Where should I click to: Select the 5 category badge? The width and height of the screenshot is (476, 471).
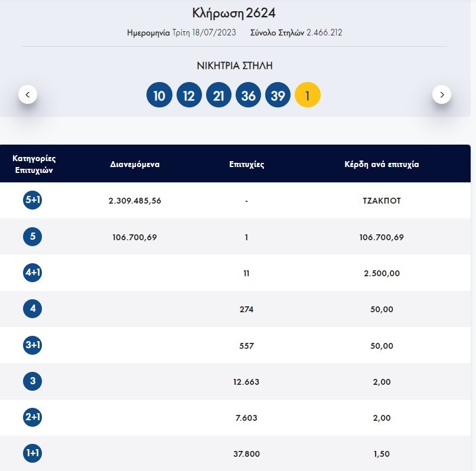click(32, 237)
